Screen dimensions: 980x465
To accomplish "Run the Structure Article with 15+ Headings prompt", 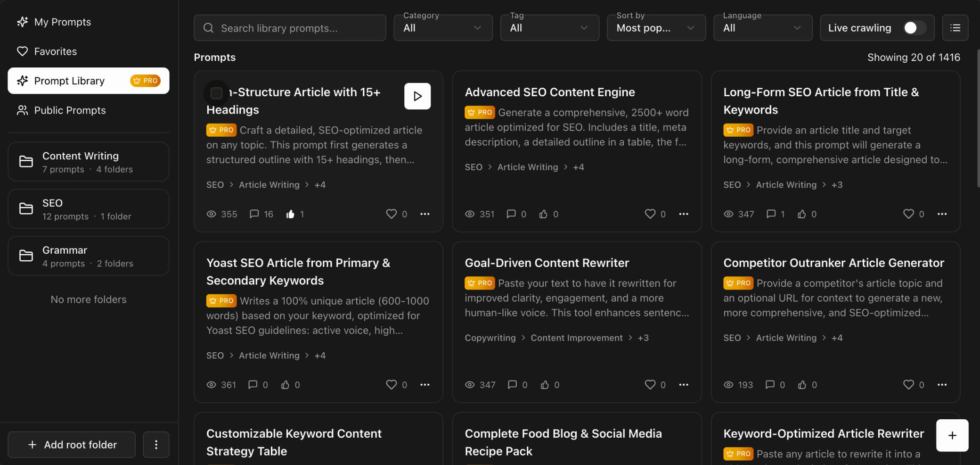I will click(417, 96).
